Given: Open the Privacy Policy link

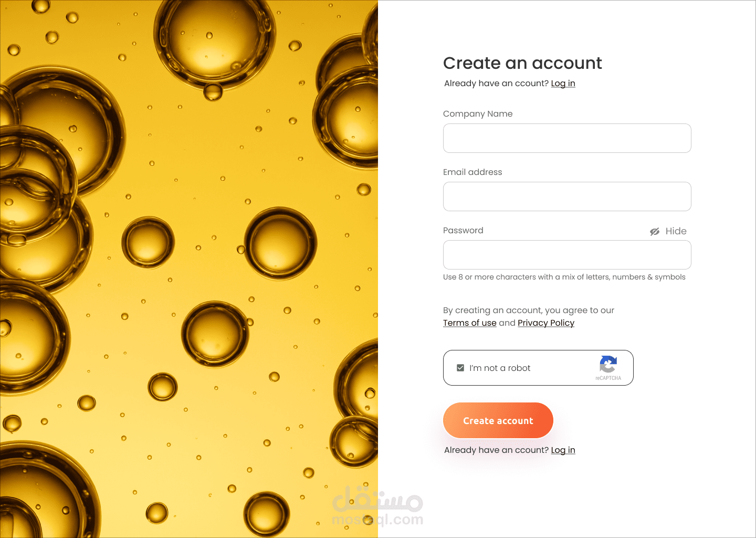Looking at the screenshot, I should pyautogui.click(x=545, y=323).
